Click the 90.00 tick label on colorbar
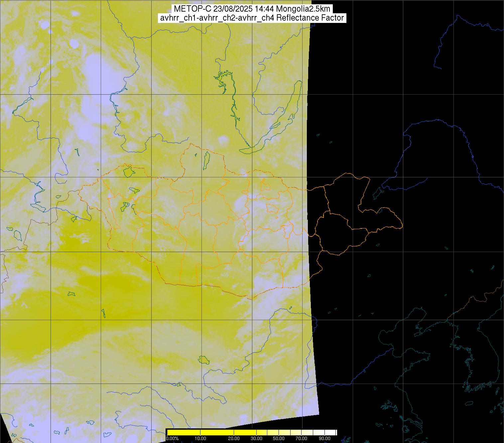This screenshot has height=443, width=504. 325,439
